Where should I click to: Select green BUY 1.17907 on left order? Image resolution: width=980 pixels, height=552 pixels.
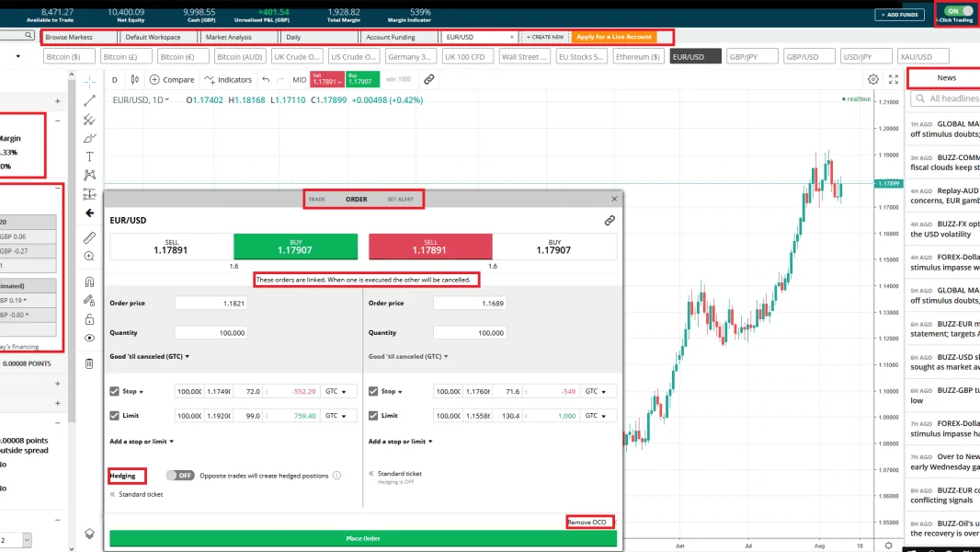[296, 247]
